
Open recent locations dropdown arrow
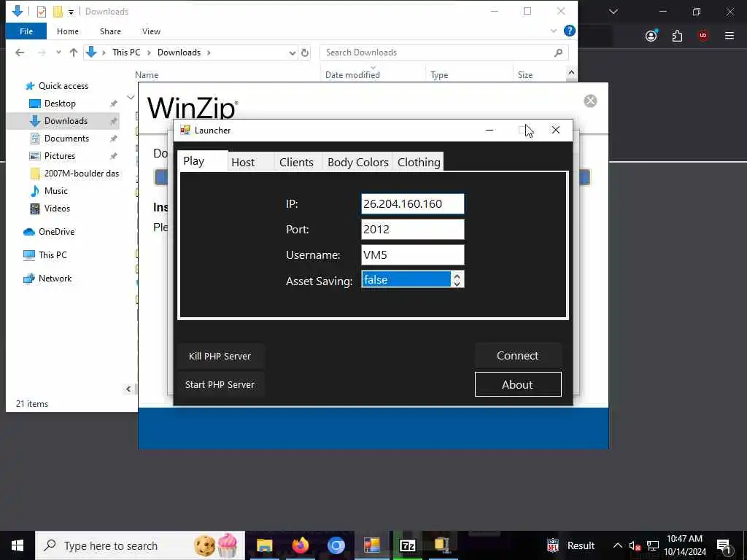[x=58, y=52]
